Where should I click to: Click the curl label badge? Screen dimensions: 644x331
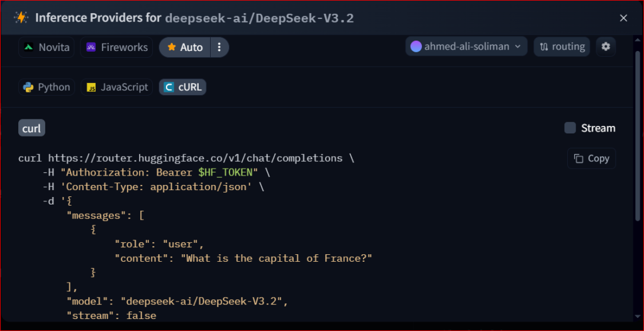[x=31, y=129]
